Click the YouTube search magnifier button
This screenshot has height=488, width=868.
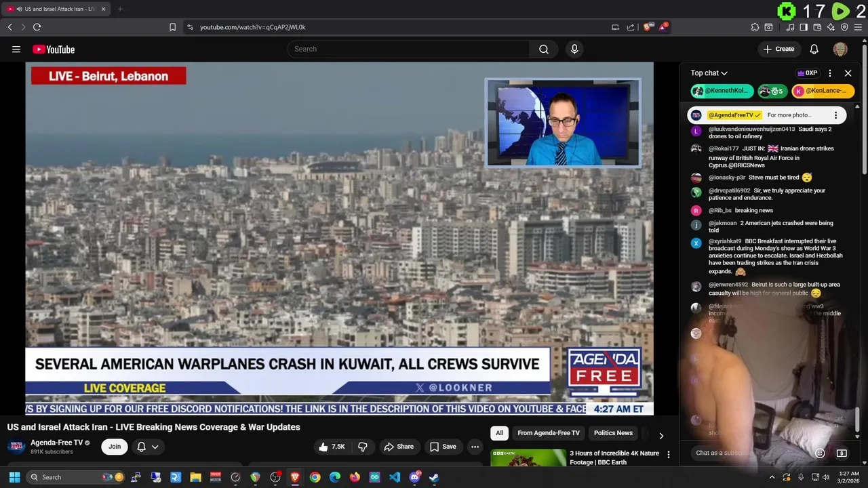544,49
